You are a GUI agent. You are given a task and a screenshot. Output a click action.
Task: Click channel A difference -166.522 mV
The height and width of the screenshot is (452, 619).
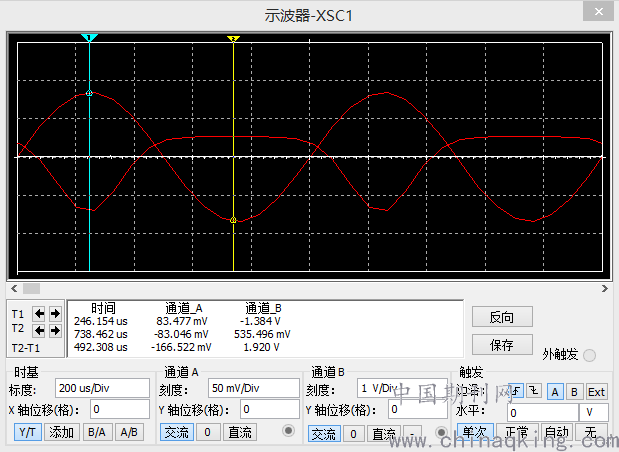(x=181, y=347)
